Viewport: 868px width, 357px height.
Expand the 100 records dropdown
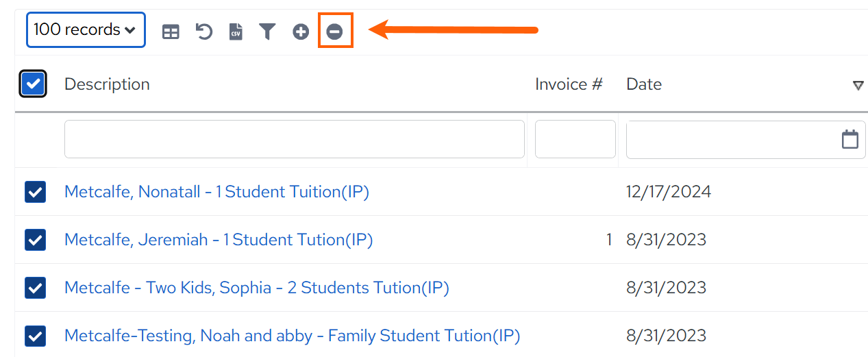[86, 29]
